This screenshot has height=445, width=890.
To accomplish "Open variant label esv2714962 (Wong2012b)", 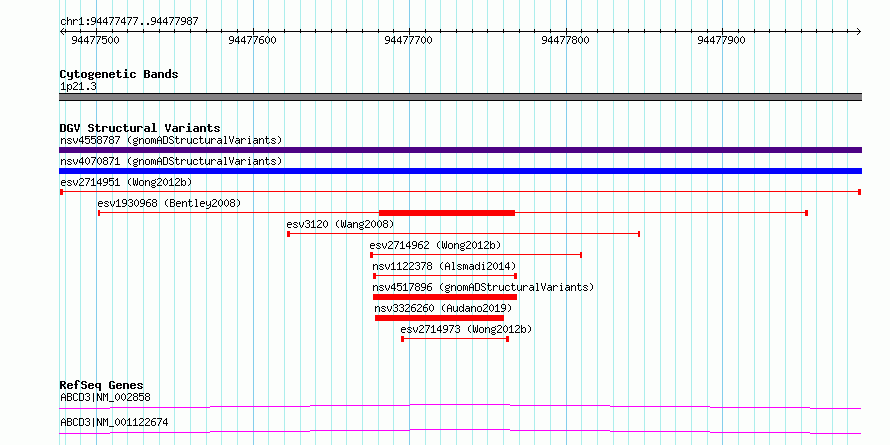I will (435, 245).
